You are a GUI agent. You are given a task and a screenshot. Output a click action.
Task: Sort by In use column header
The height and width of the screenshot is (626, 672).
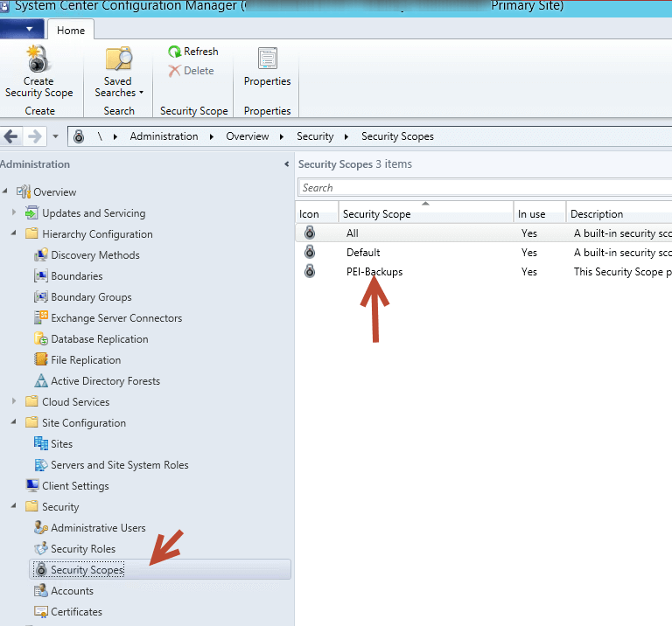[540, 212]
